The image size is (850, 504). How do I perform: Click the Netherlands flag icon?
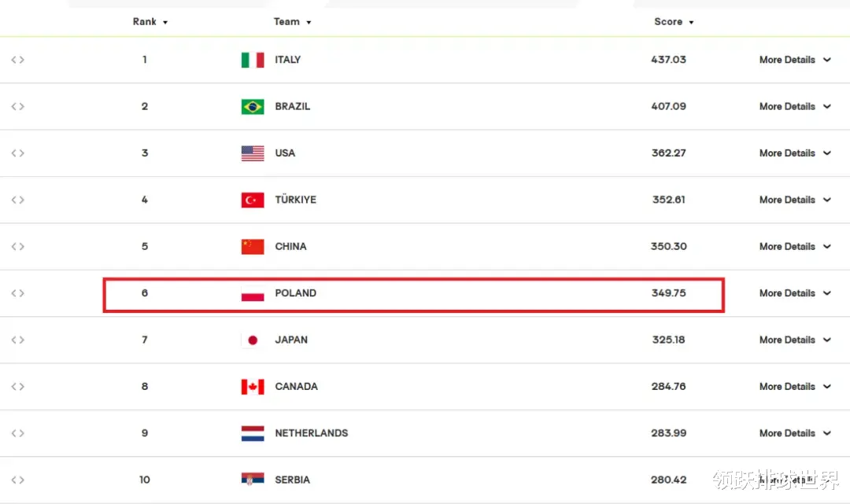click(x=253, y=433)
